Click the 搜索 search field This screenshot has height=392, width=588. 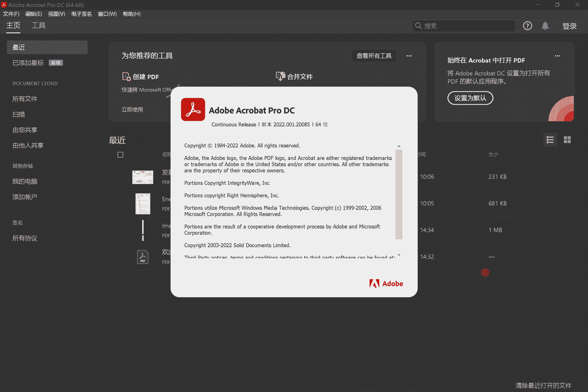pyautogui.click(x=464, y=26)
